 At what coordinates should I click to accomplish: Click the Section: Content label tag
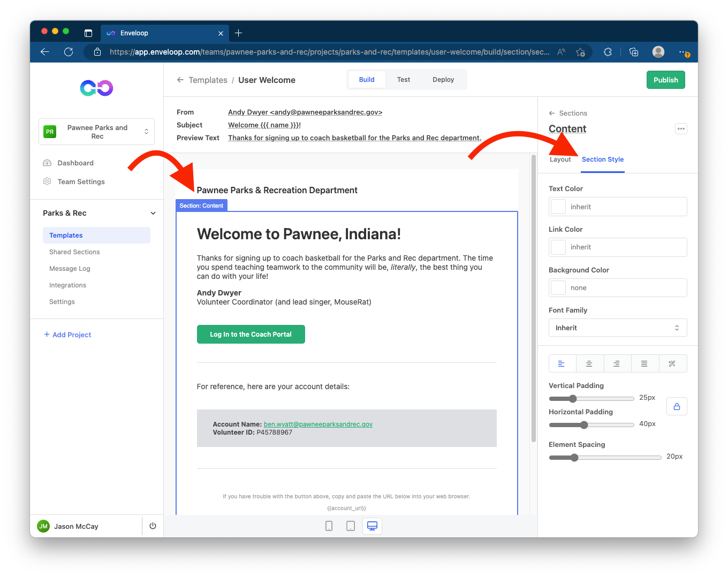201,206
